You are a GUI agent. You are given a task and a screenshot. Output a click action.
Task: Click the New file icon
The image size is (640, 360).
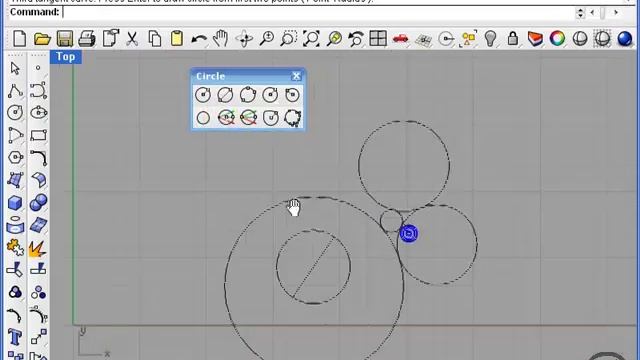(19, 39)
